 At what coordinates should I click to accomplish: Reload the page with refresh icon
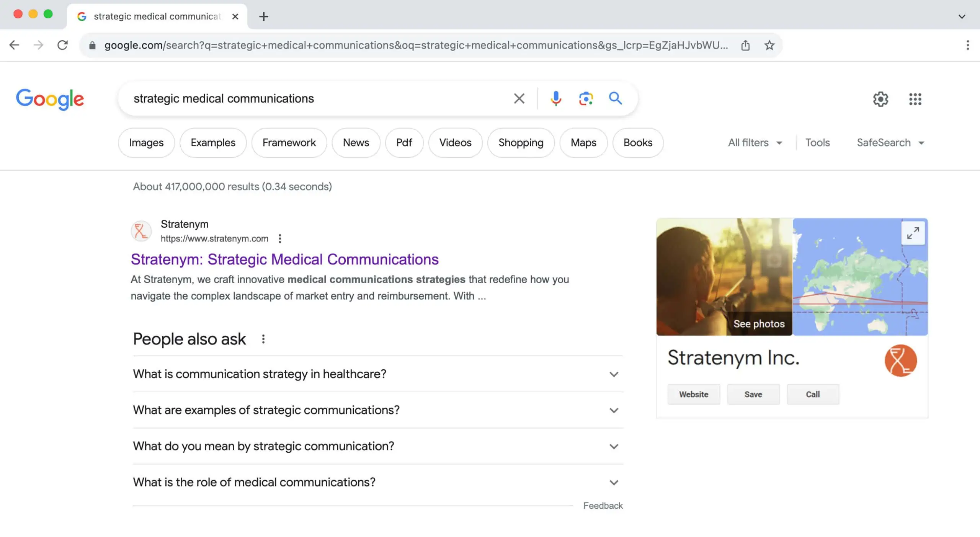click(x=62, y=45)
